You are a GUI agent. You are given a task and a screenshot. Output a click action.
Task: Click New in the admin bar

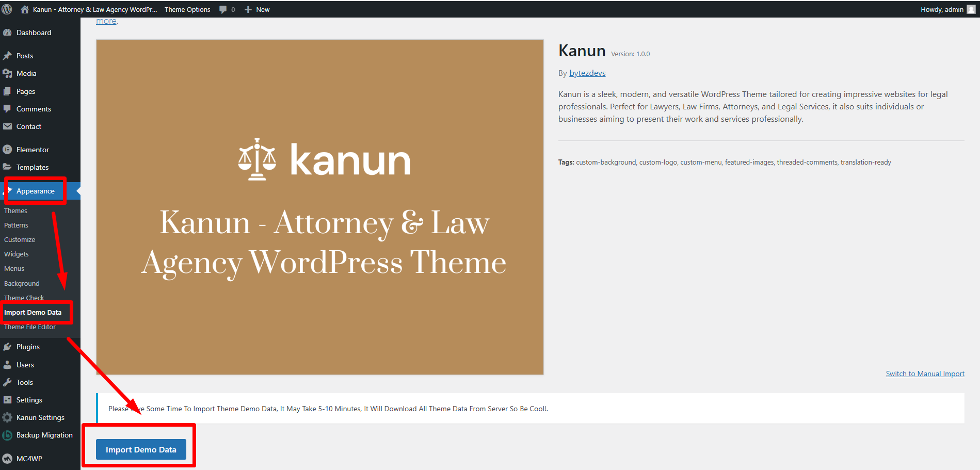coord(263,9)
